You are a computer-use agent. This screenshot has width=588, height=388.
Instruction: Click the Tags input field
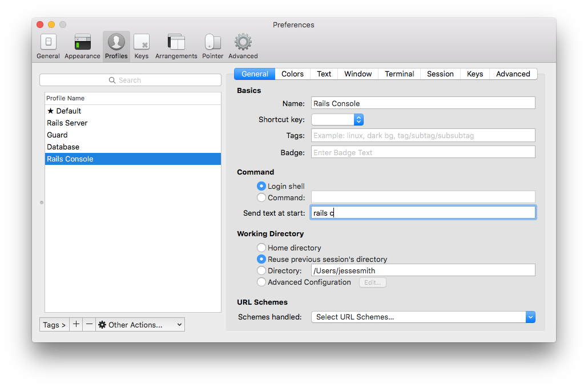pyautogui.click(x=423, y=135)
